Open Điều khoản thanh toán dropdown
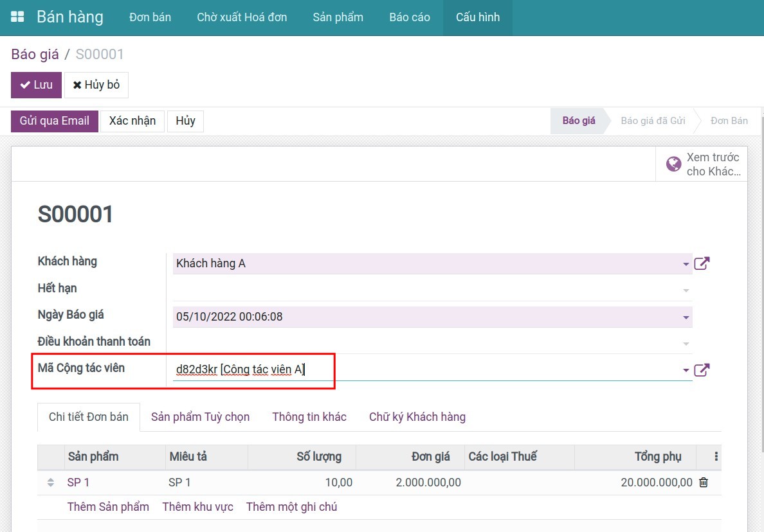This screenshot has width=764, height=532. tap(686, 344)
